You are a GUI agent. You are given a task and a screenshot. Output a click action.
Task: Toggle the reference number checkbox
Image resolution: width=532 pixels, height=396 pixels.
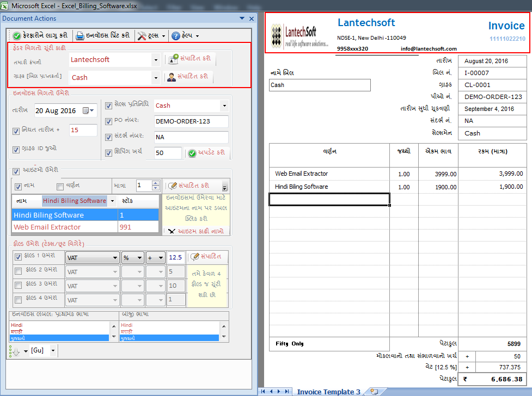tap(108, 137)
